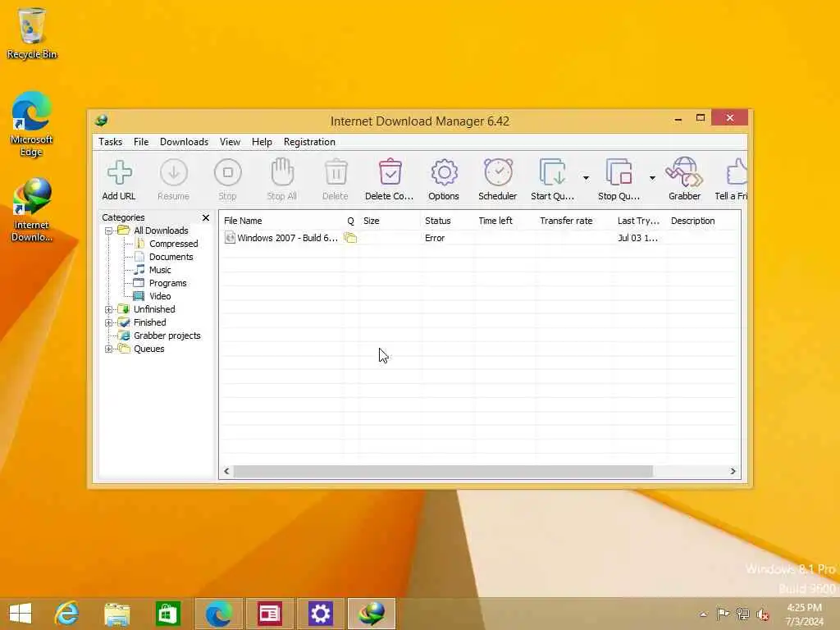Open the File menu

(x=141, y=142)
